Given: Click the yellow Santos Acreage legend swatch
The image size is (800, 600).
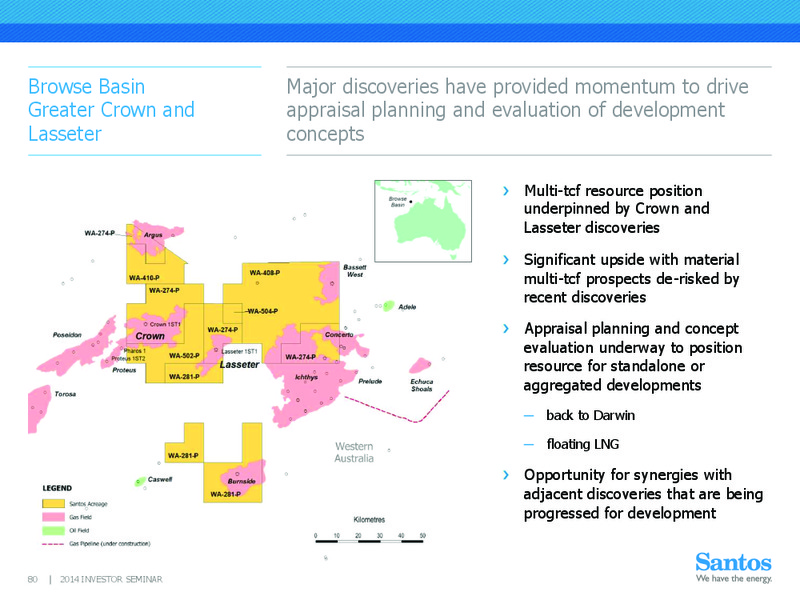Looking at the screenshot, I should click(53, 504).
